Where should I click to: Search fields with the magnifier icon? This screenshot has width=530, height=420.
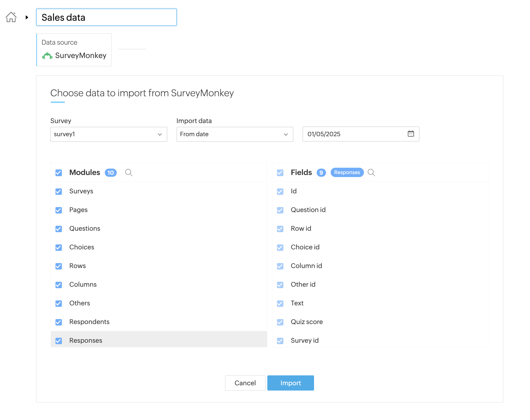(371, 172)
